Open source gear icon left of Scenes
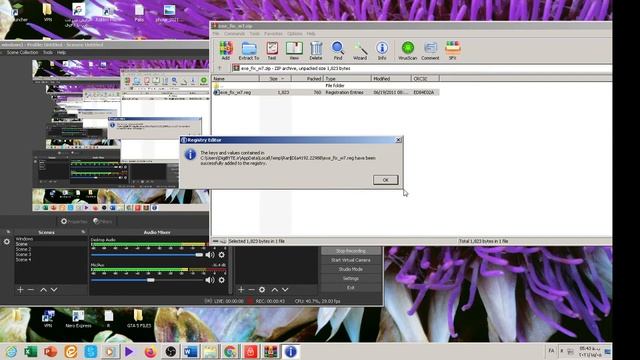This screenshot has width=640, height=360. (x=7, y=242)
